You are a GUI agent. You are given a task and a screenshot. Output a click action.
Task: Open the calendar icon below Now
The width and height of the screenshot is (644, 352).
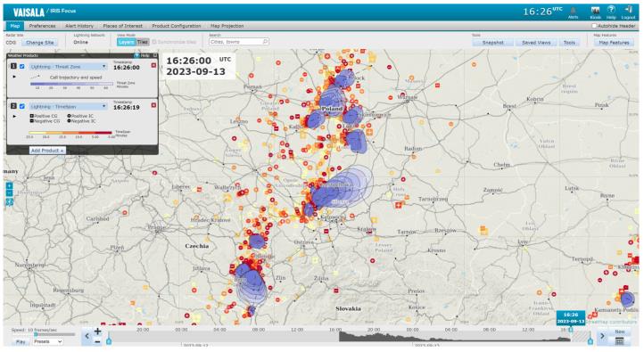(x=619, y=341)
